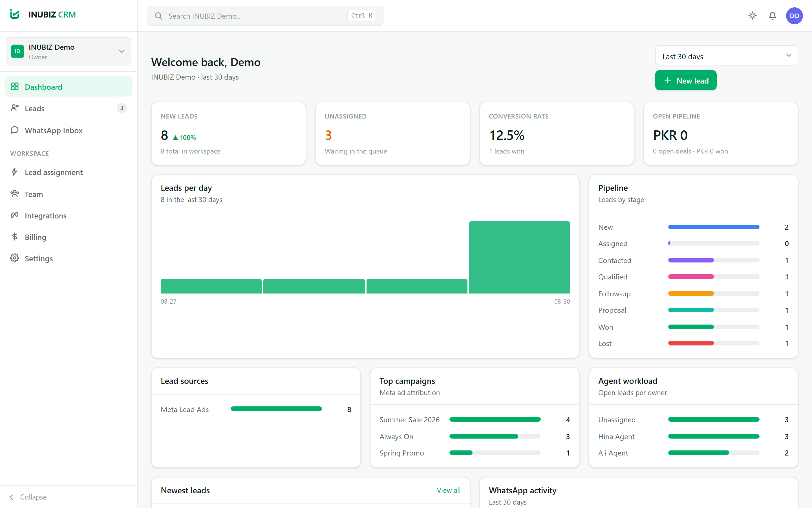This screenshot has height=508, width=812.
Task: Click the Summer Sale 2026 campaign bar
Action: (495, 419)
